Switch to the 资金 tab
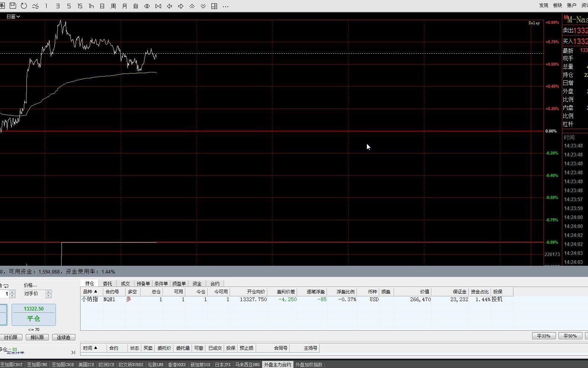Screen dimensions: 588x368 [x=197, y=284]
